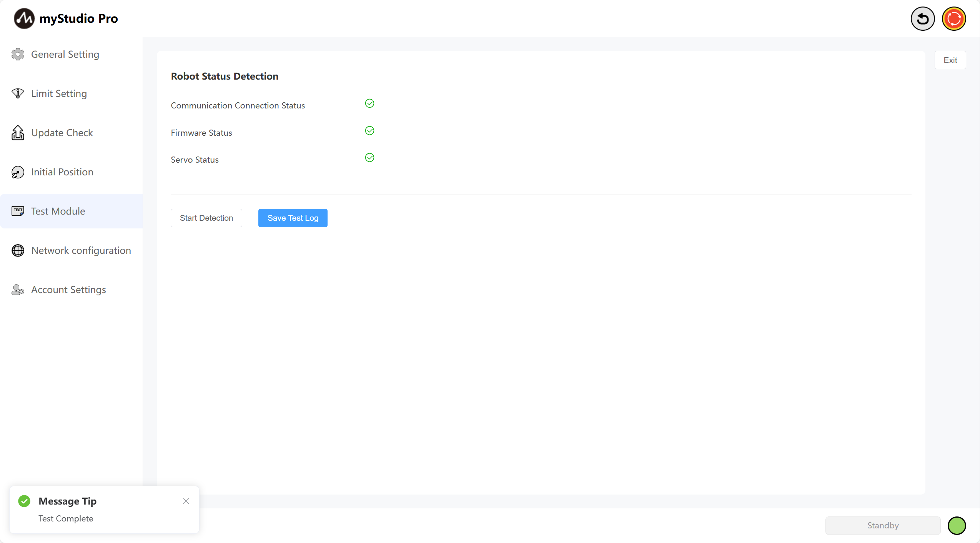
Task: Click Communication Connection Status green checkmark
Action: click(x=369, y=103)
